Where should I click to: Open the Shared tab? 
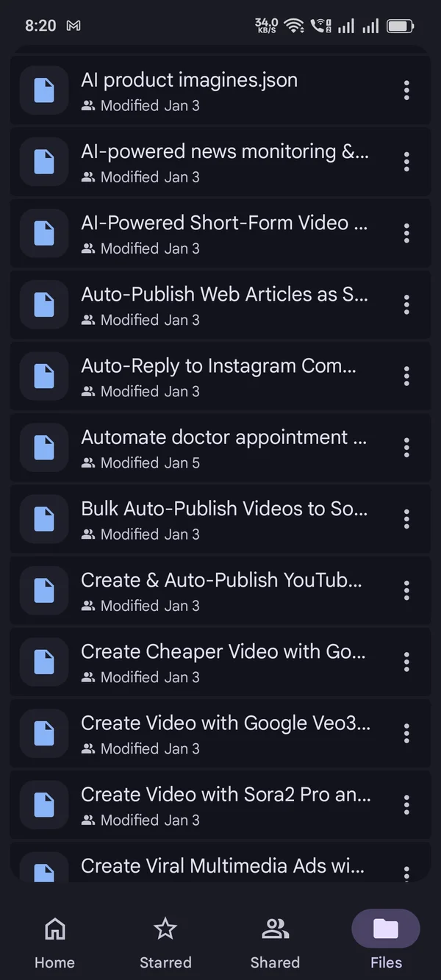tap(276, 942)
